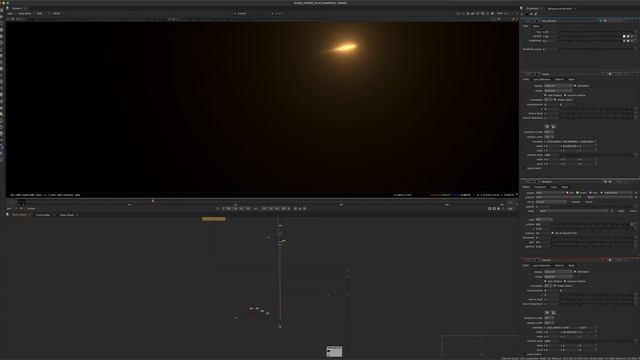Select the thumbnail node at the bottom of the node graph

334,351
